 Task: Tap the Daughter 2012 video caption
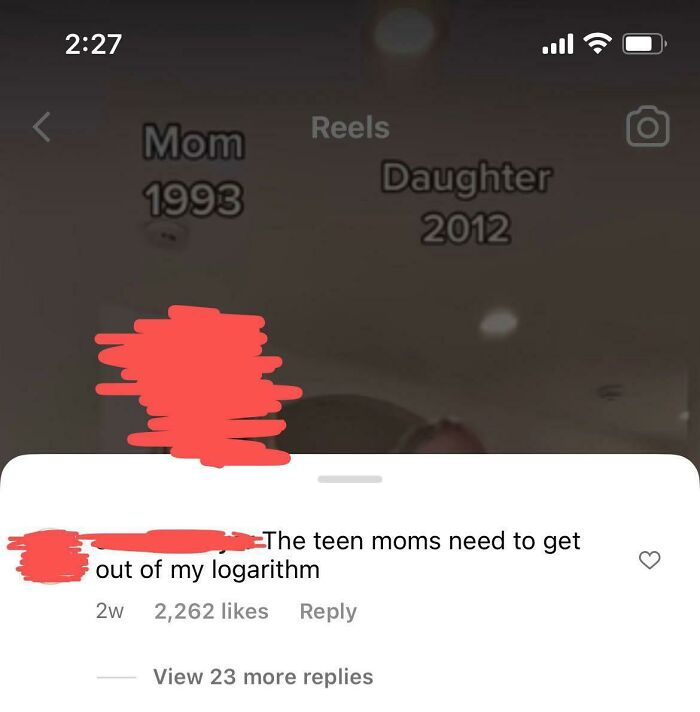click(467, 203)
